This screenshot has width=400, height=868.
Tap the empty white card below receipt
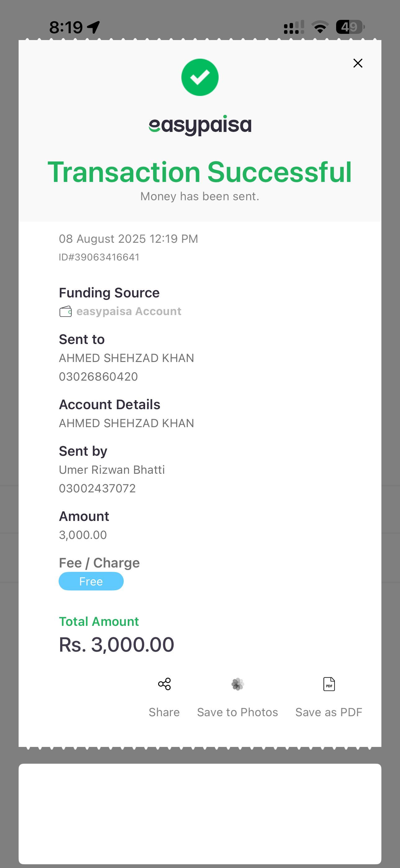point(200,814)
